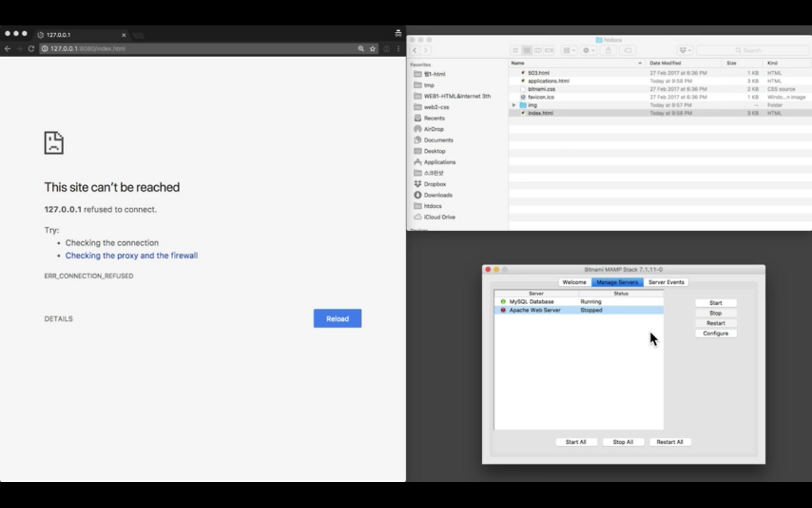Go back in Chrome browser

click(8, 48)
